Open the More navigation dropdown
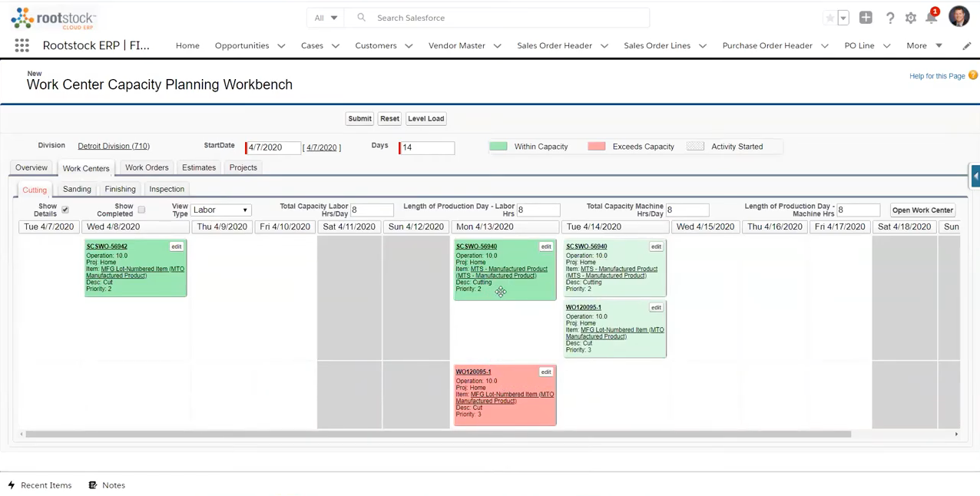Image resolution: width=980 pixels, height=496 pixels. 924,45
